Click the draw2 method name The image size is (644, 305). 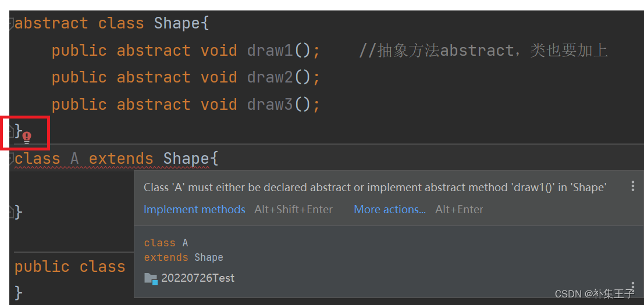pyautogui.click(x=270, y=77)
